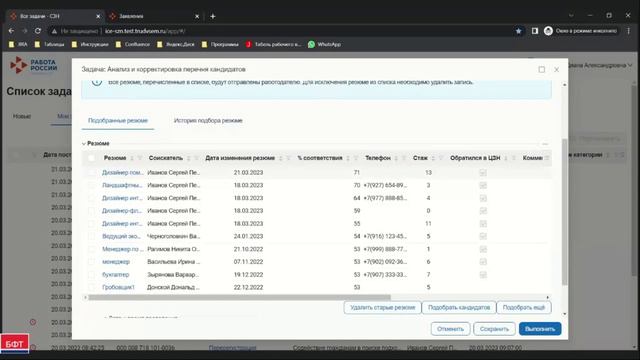The image size is (640, 360).
Task: Click the Выполнить button
Action: click(540, 329)
